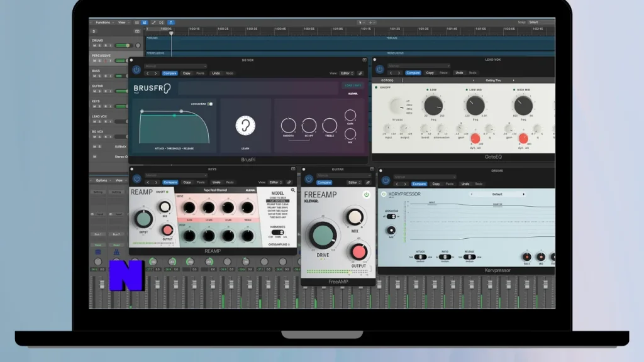Click the blue catch playhead toolbar icon
Image resolution: width=644 pixels, height=362 pixels.
coord(171,23)
